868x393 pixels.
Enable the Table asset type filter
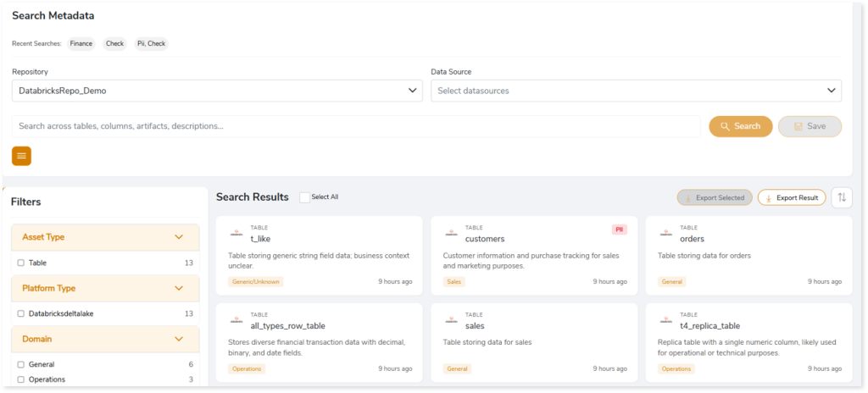(20, 263)
